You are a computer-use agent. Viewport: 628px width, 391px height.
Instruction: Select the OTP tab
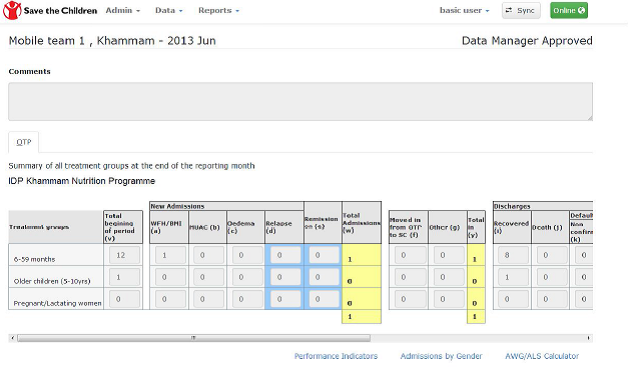24,142
